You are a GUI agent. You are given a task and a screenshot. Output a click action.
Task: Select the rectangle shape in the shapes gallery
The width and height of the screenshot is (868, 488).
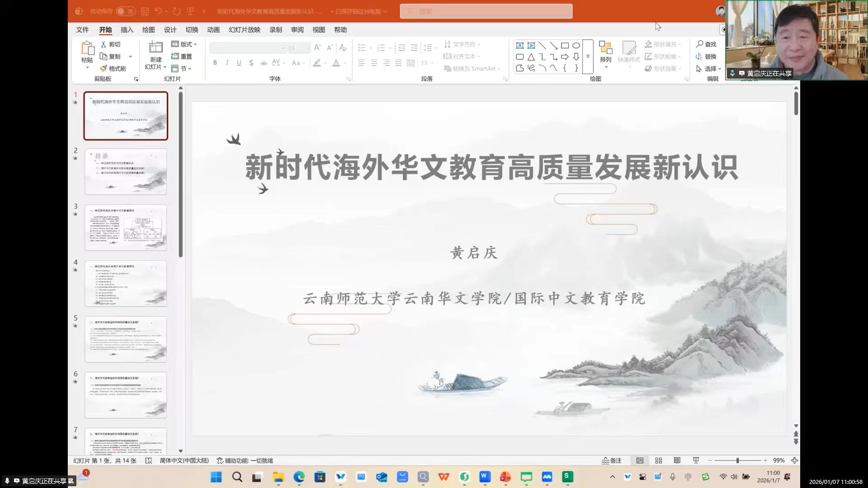click(565, 45)
